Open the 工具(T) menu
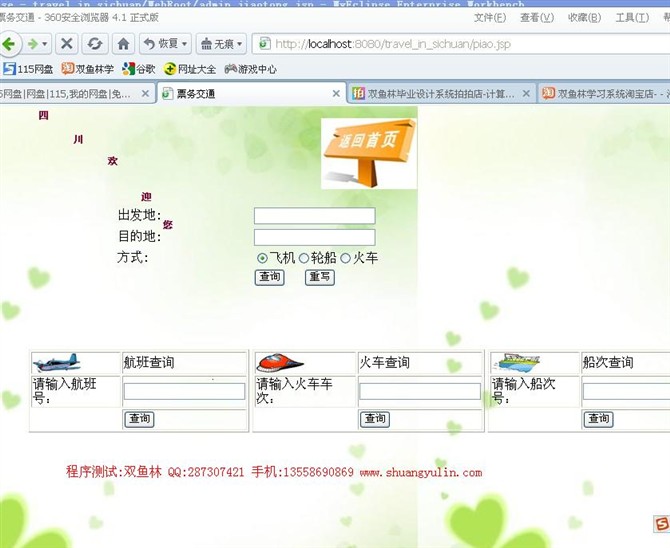The height and width of the screenshot is (548, 670). click(632, 18)
